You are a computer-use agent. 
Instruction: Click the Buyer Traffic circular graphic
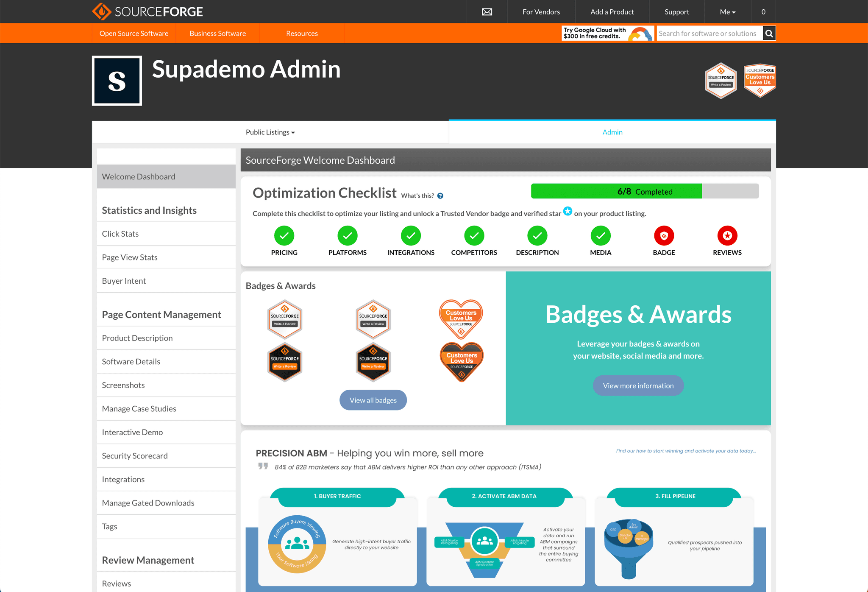click(x=297, y=544)
